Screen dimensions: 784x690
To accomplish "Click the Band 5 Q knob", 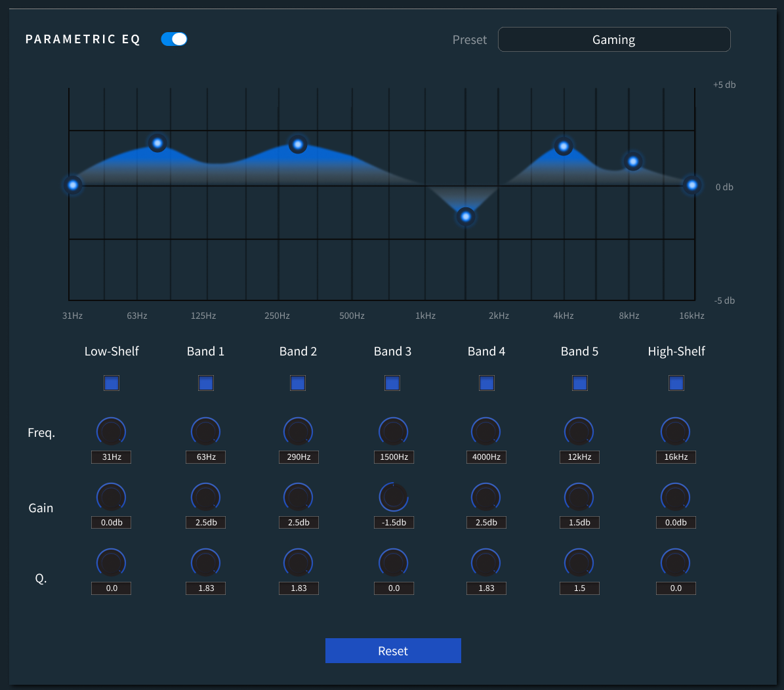I will tap(579, 563).
